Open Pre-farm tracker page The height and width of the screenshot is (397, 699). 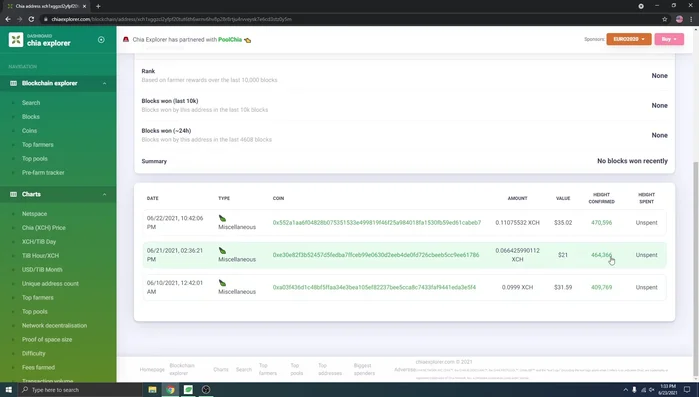tap(43, 172)
